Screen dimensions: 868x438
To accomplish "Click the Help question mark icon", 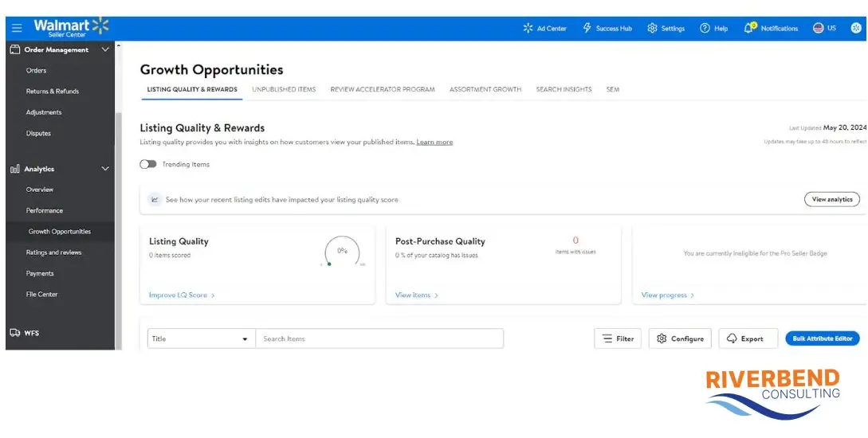I will (705, 28).
